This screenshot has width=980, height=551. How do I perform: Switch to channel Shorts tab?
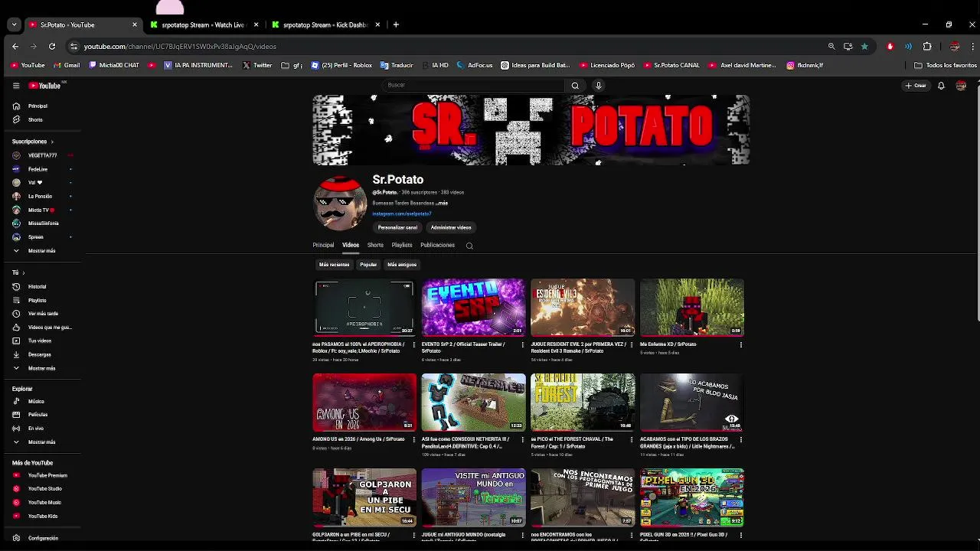[x=375, y=245]
